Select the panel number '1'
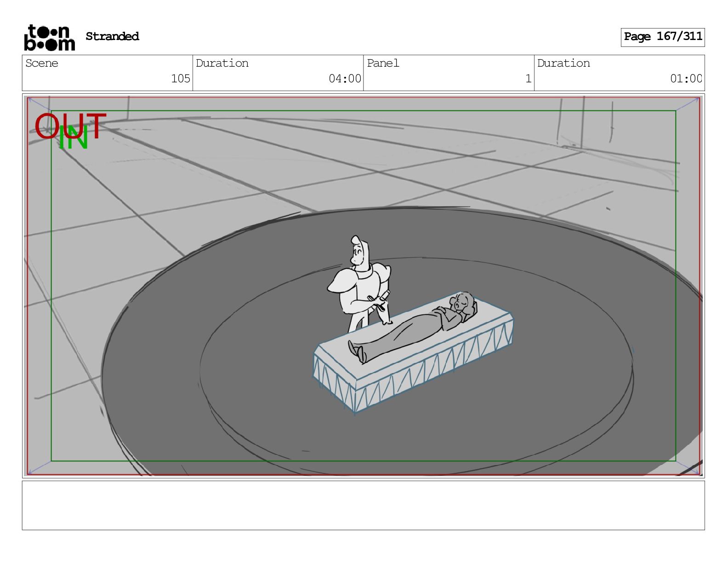The width and height of the screenshot is (728, 563). click(529, 79)
